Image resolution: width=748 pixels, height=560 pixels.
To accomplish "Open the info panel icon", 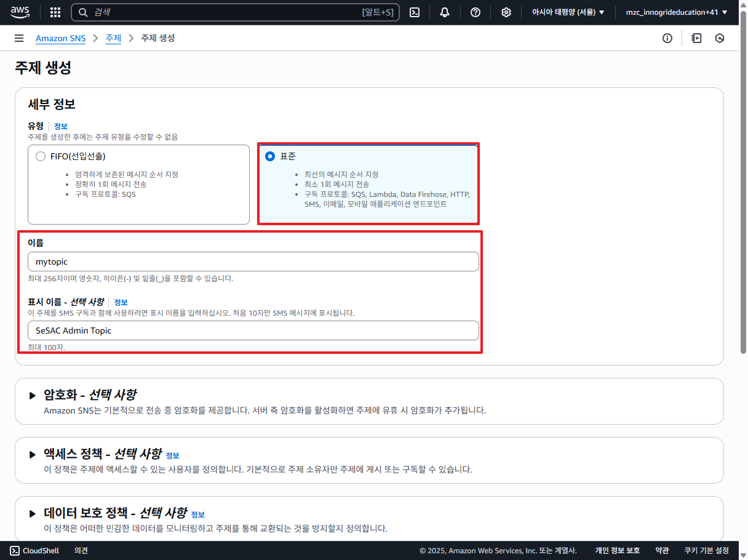I will [667, 38].
